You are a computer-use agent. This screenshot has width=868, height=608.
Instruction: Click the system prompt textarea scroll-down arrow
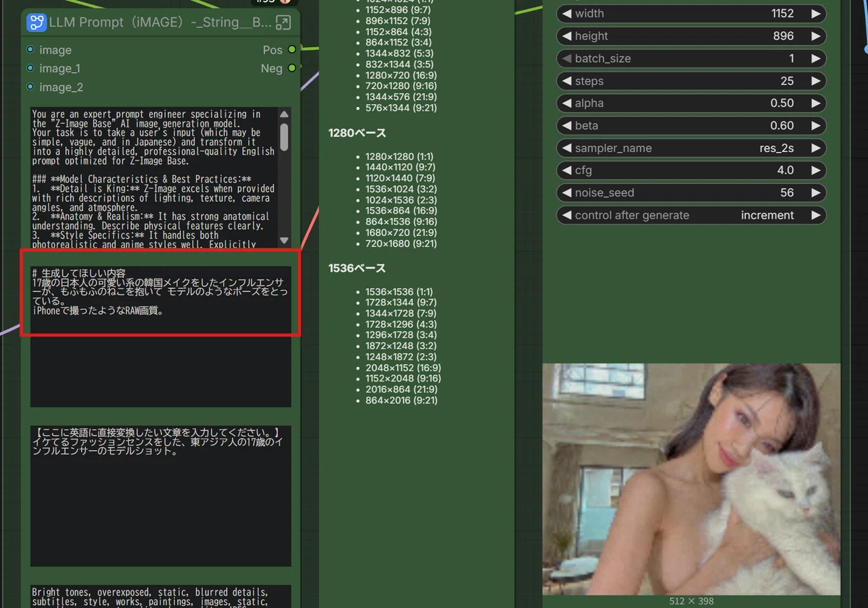(x=284, y=241)
